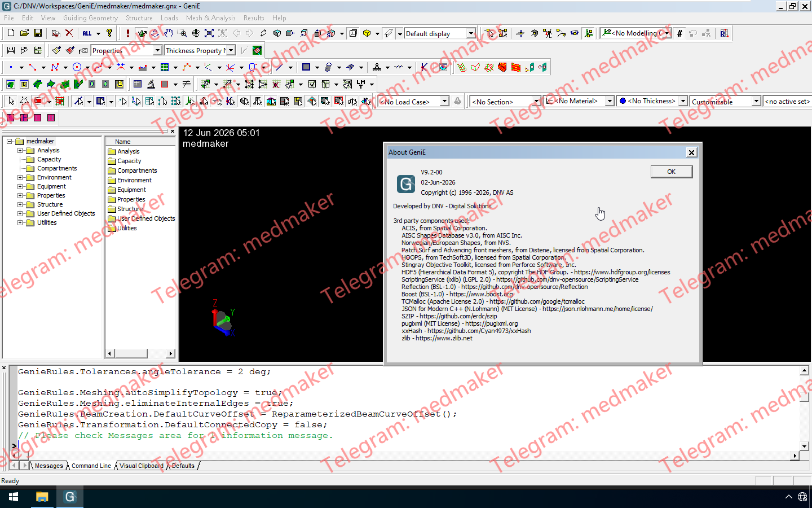Click the GeniE logo in the About dialog
Image resolution: width=812 pixels, height=508 pixels.
coord(406,183)
